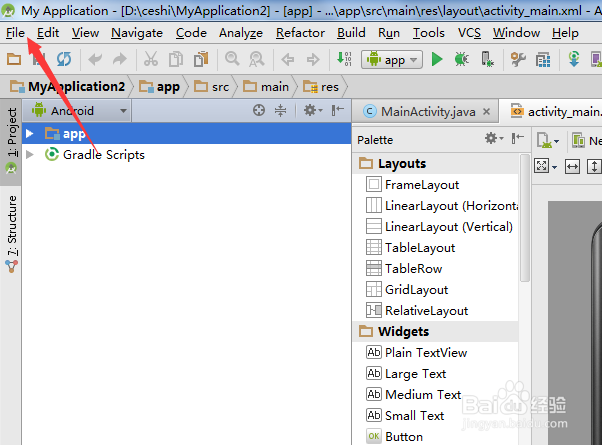Screen dimensions: 602x445
Task: Expand the Gradle Scripts tree node
Action: (x=30, y=154)
